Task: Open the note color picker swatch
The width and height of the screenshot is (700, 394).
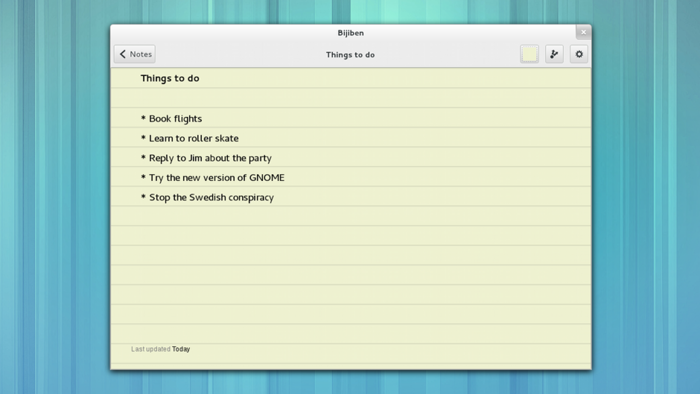Action: pyautogui.click(x=529, y=54)
